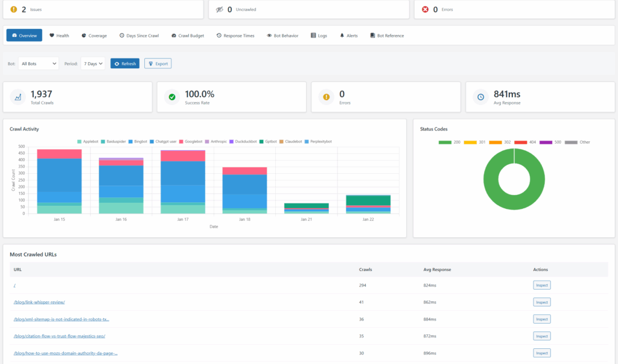Switch to the Coverage tab
This screenshot has height=364, width=618.
[x=94, y=36]
